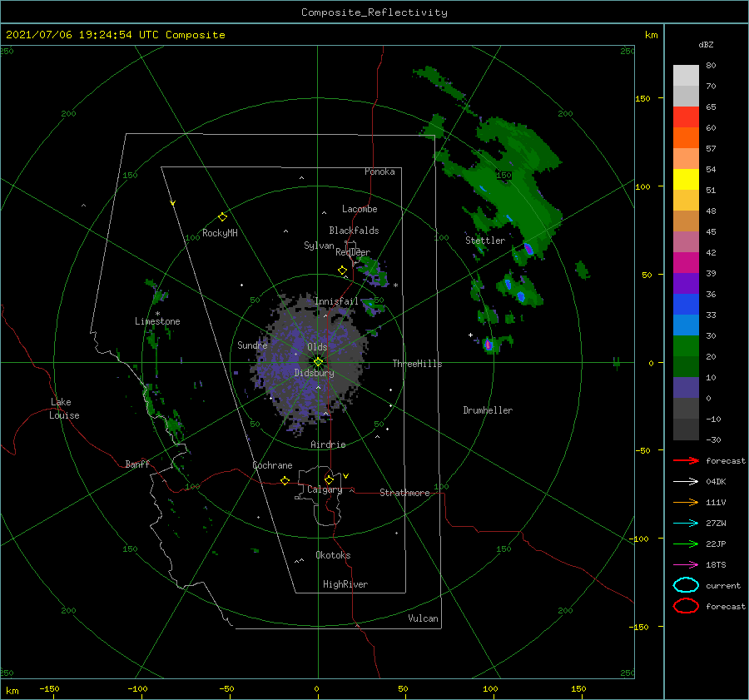Click the cyan current ellipse icon

pyautogui.click(x=686, y=585)
